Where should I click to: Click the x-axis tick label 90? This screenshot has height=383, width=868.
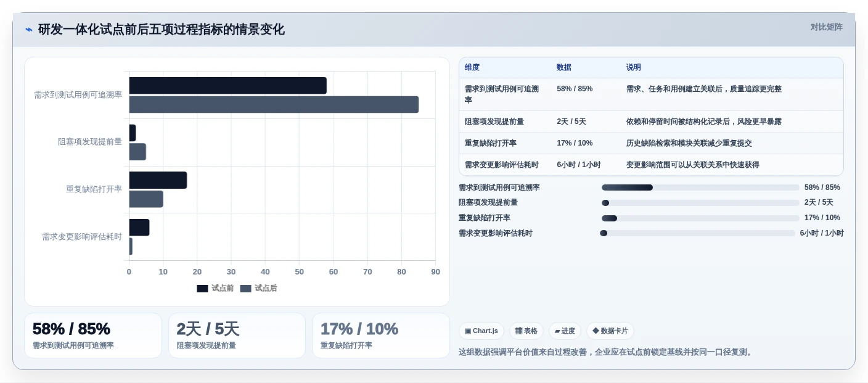(436, 272)
